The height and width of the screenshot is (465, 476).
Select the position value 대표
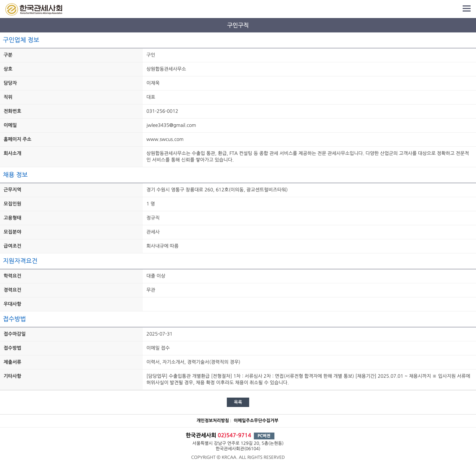151,97
